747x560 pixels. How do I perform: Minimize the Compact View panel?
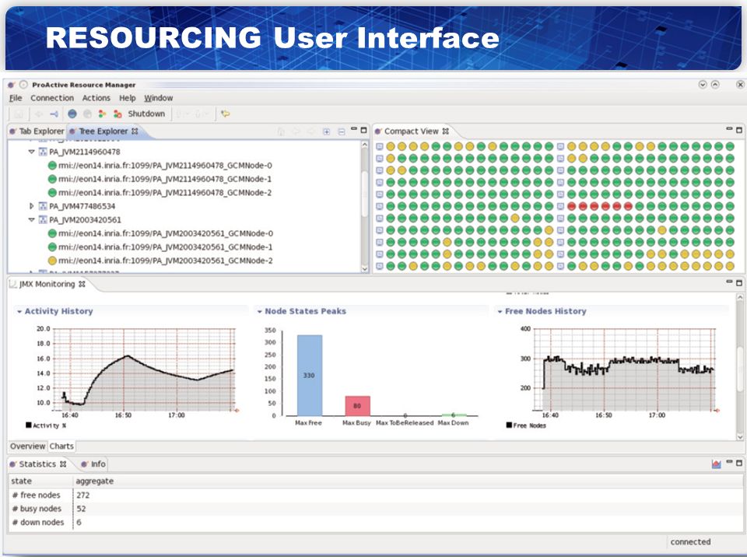[729, 128]
